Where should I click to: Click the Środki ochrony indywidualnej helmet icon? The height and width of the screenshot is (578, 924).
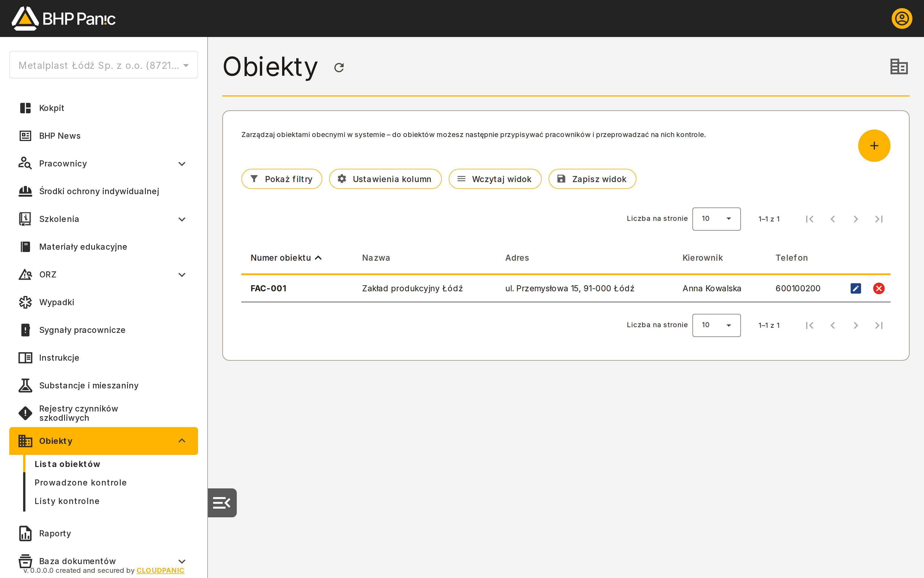(x=25, y=191)
